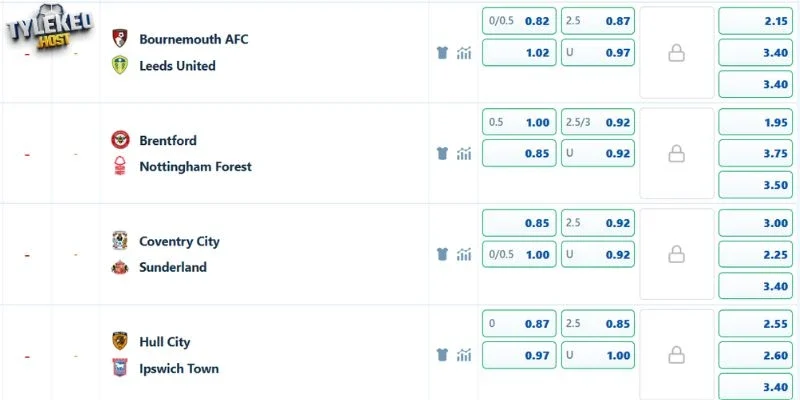Click the jersey icon for Brentford match
Image resolution: width=800 pixels, height=400 pixels.
(442, 153)
